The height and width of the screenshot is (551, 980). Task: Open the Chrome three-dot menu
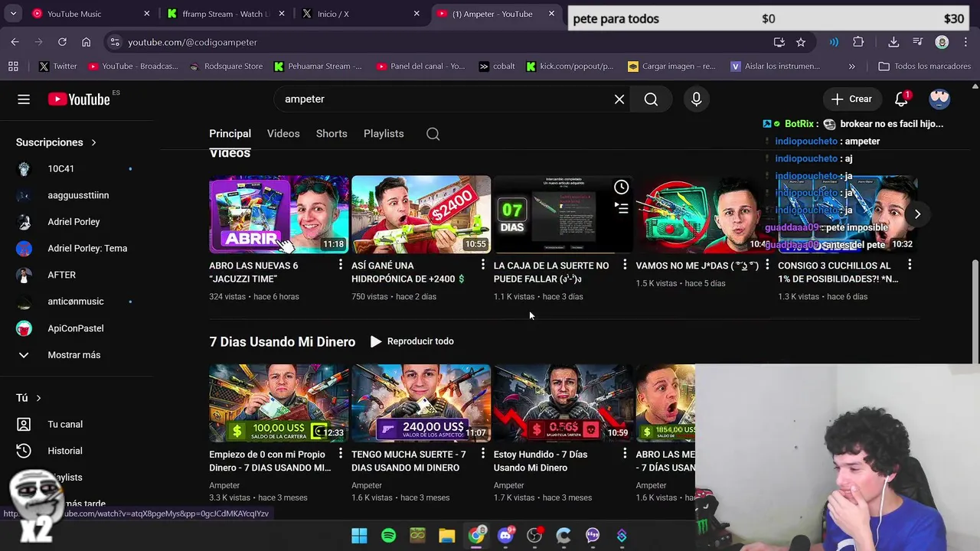(965, 42)
